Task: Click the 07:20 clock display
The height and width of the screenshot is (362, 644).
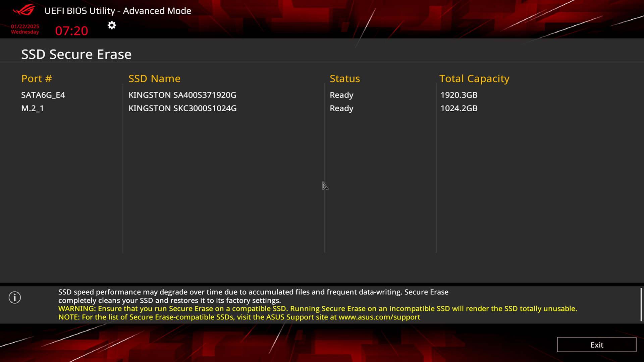Action: point(71,31)
